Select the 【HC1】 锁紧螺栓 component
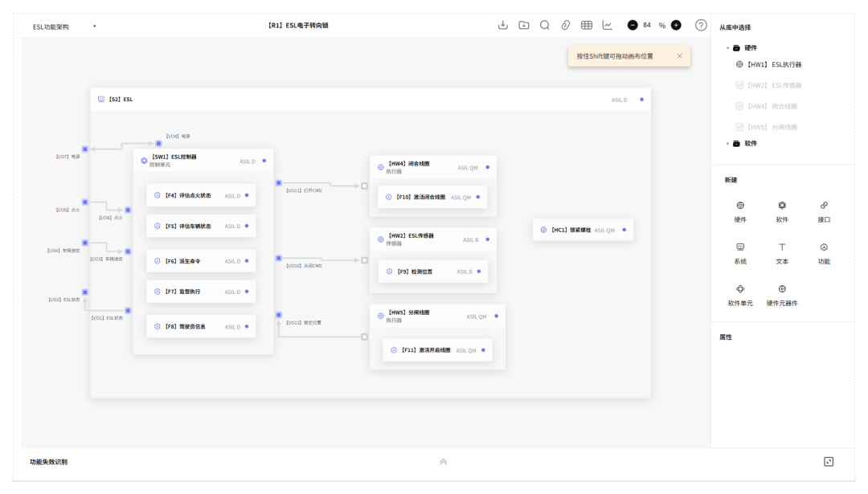This screenshot has height=494, width=868. (x=583, y=230)
